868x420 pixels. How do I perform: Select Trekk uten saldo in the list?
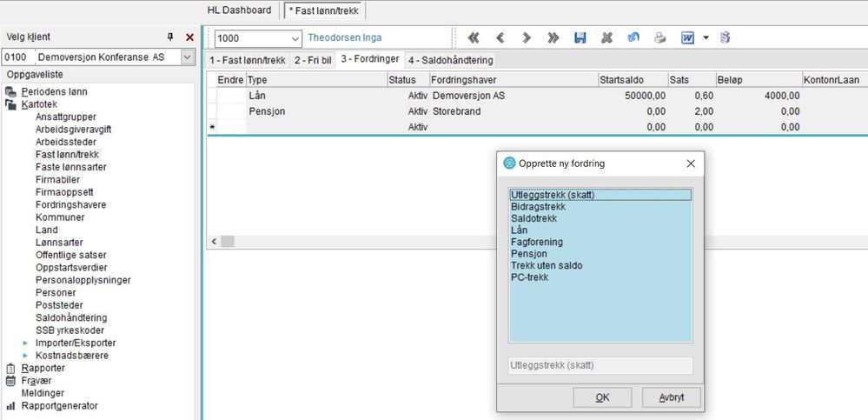click(600, 265)
